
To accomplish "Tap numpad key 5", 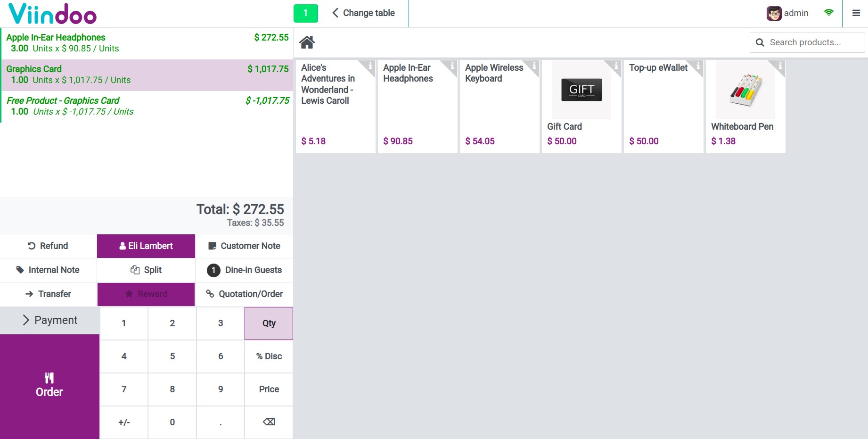I will pos(172,356).
